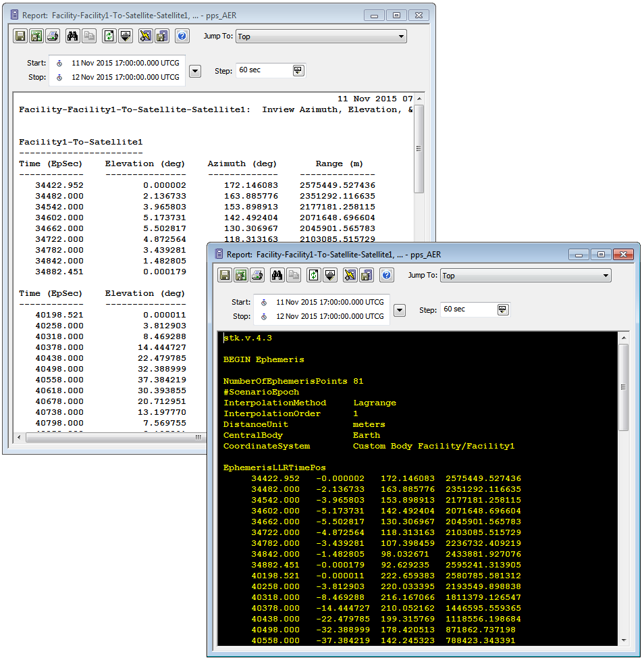The width and height of the screenshot is (644, 658).
Task: Click the refresh icon in back report window
Action: point(109,36)
